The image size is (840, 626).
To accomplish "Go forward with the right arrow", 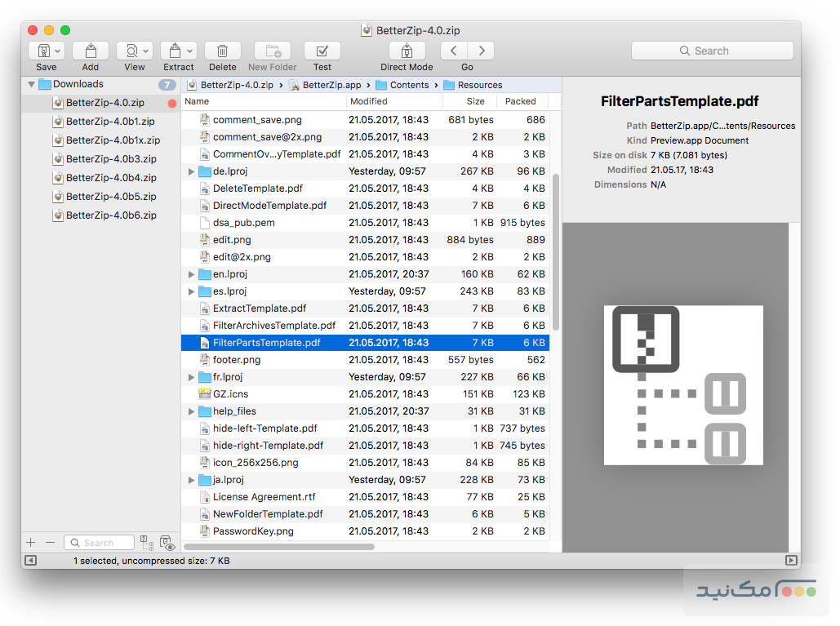I will coord(481,51).
